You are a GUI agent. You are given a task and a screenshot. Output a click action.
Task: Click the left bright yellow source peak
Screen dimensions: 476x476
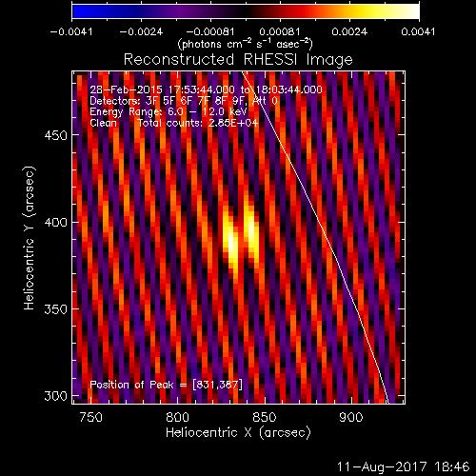click(231, 244)
